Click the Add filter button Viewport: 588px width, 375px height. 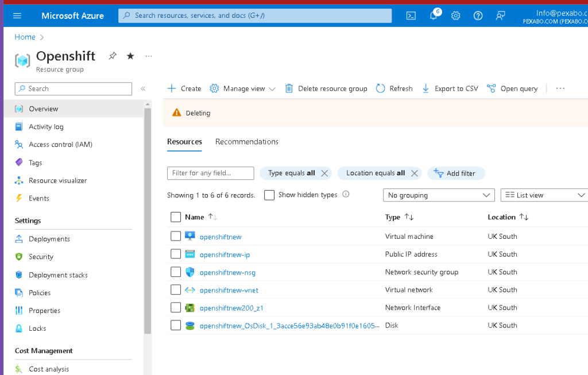click(456, 173)
